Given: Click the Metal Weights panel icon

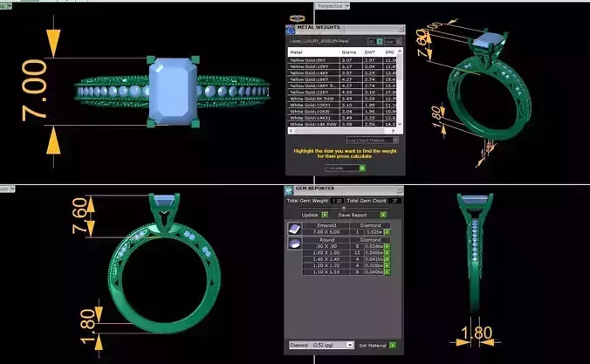Looking at the screenshot, I should (x=290, y=30).
